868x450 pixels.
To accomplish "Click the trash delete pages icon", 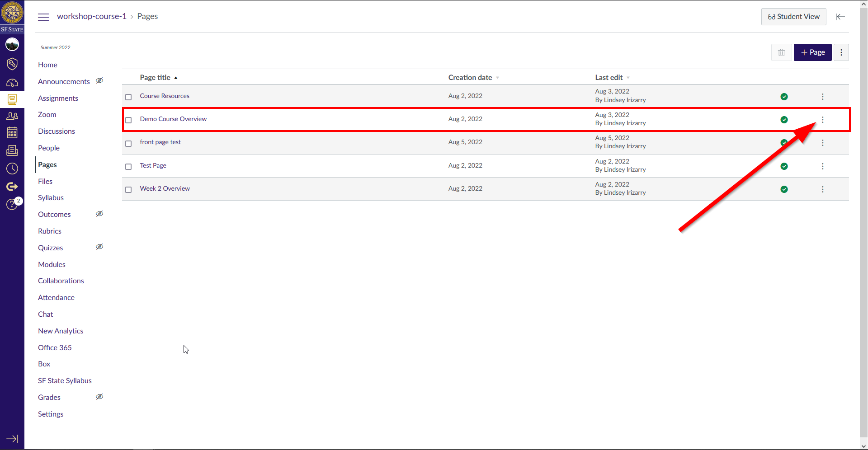I will 782,52.
